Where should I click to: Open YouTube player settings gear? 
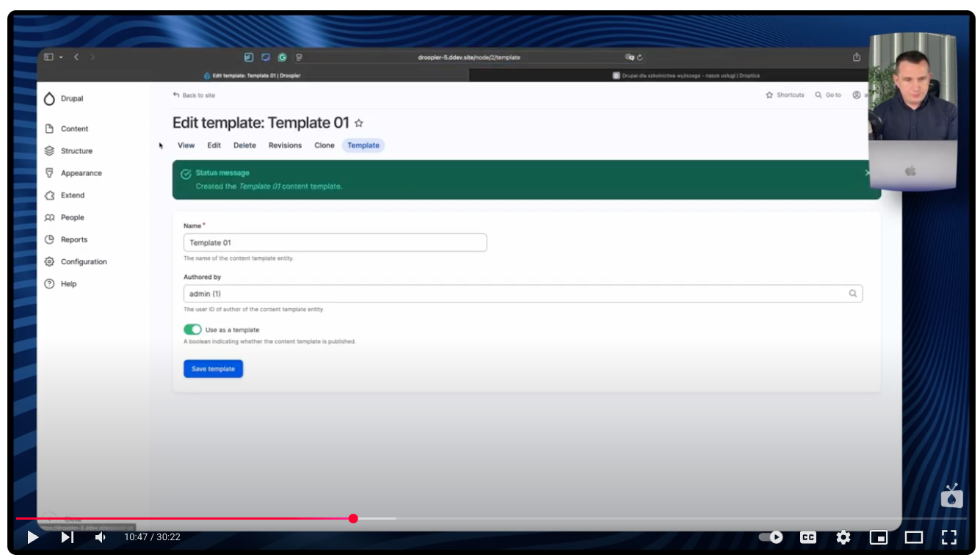(x=843, y=537)
